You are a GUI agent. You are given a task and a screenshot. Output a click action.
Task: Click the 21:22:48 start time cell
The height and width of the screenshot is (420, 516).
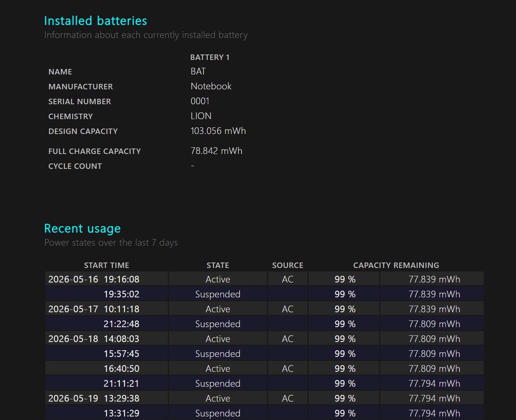coord(107,323)
